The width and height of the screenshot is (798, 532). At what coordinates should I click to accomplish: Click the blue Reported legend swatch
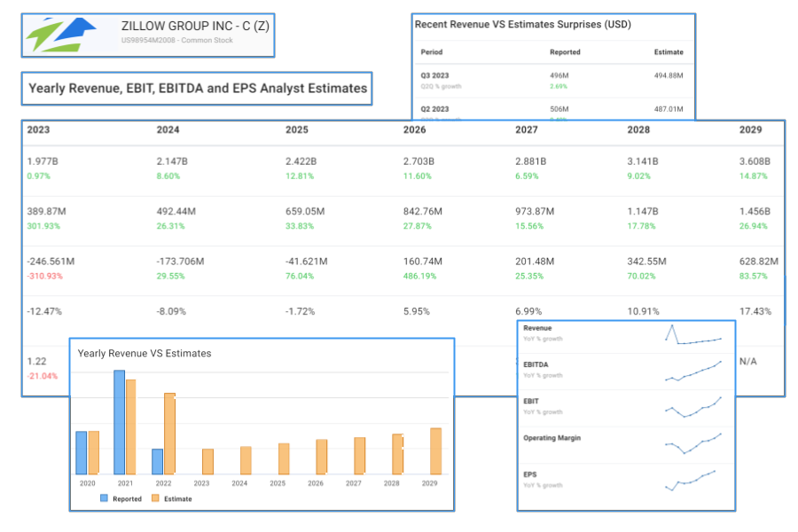[x=104, y=498]
